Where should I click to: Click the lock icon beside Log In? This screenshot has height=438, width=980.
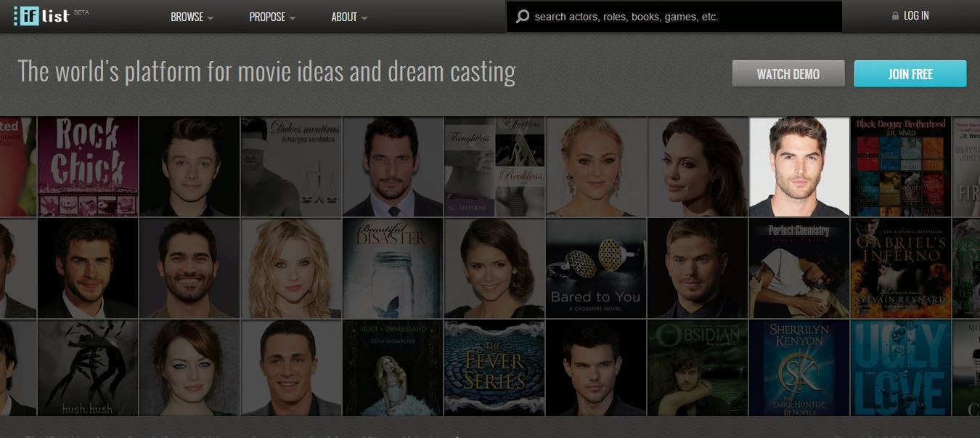[x=895, y=16]
